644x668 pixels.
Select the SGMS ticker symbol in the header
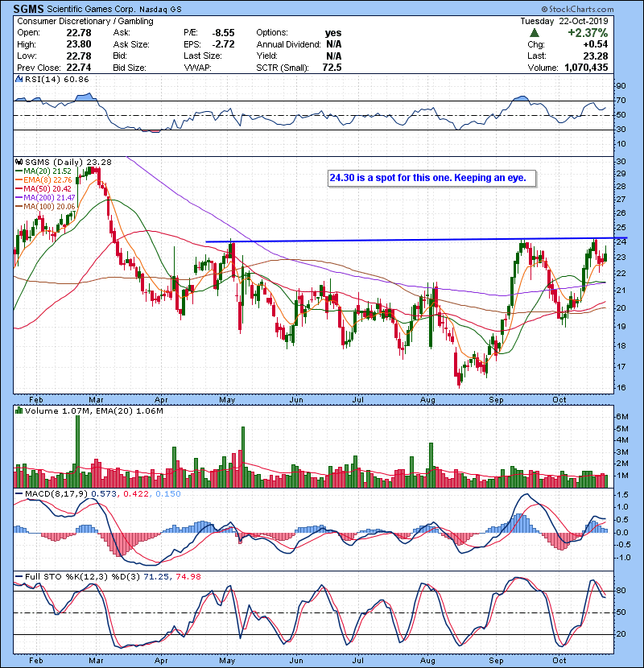[x=28, y=9]
